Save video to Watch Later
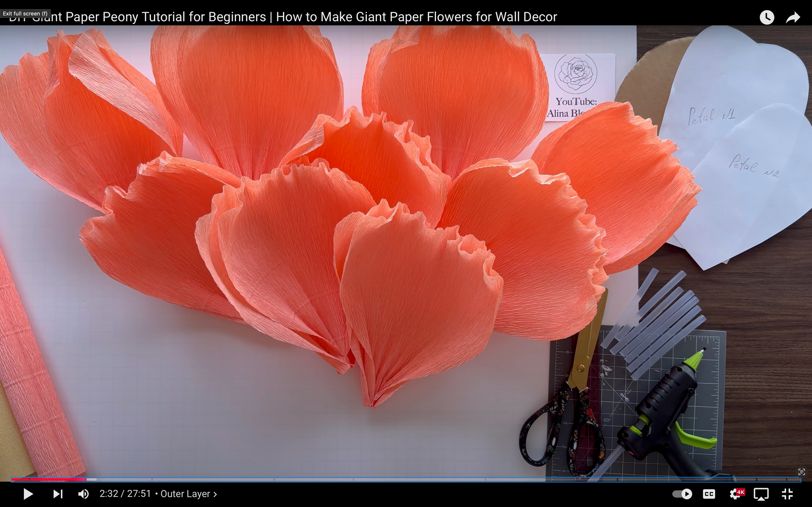This screenshot has height=507, width=812. coord(767,17)
